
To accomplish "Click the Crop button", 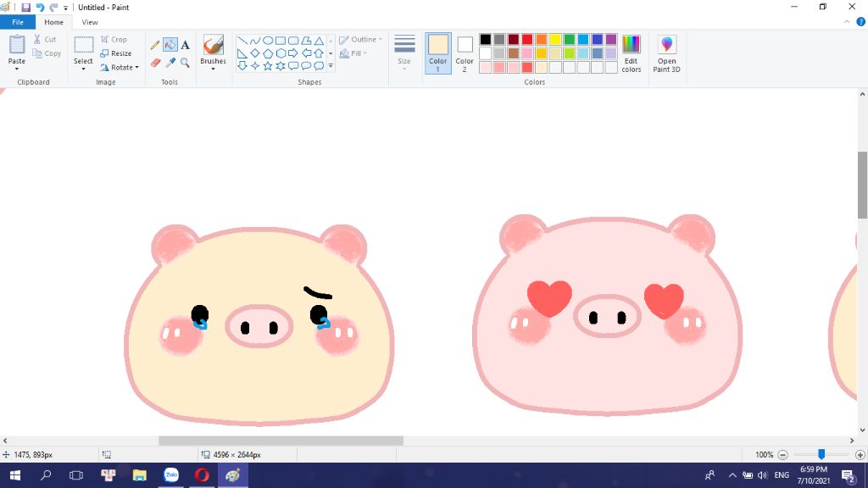I will [114, 39].
